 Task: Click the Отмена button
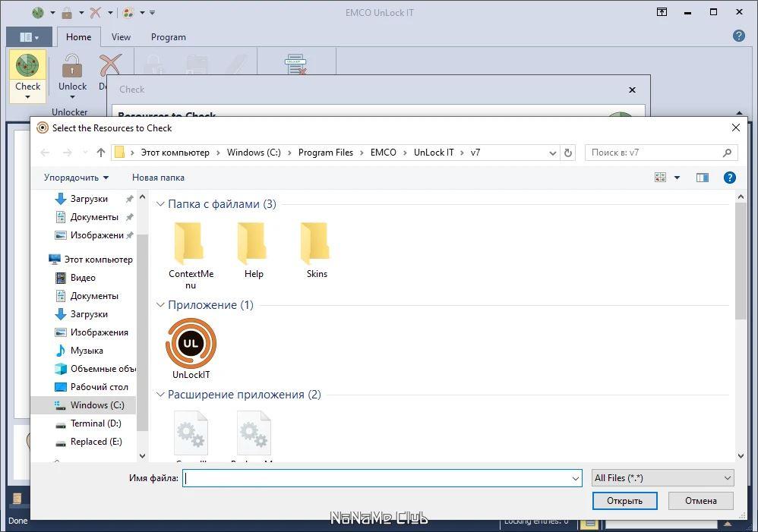pos(700,501)
